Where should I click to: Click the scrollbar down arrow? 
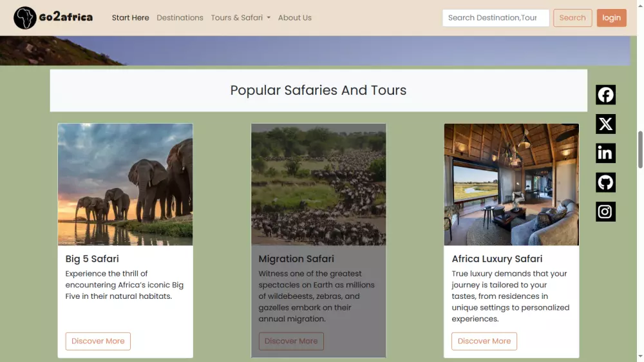click(640, 357)
